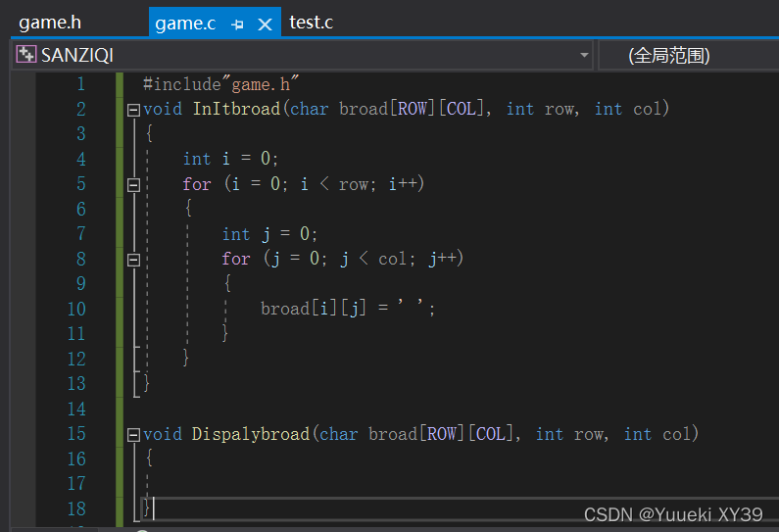Image resolution: width=779 pixels, height=532 pixels.
Task: Click the COL macro on line 15
Action: point(490,434)
